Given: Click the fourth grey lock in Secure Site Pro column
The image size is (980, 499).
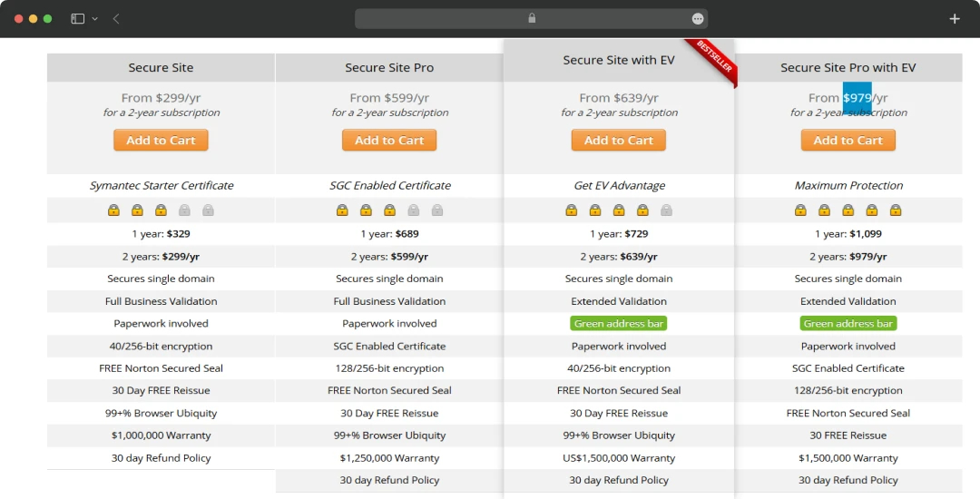Looking at the screenshot, I should pyautogui.click(x=413, y=210).
